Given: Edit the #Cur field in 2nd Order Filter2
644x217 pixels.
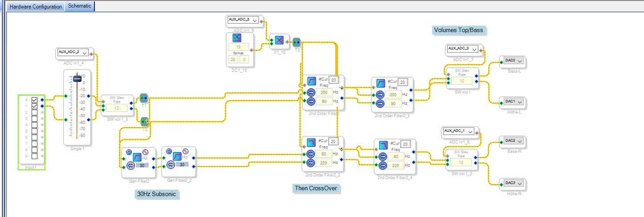Looking at the screenshot, I should 334,79.
